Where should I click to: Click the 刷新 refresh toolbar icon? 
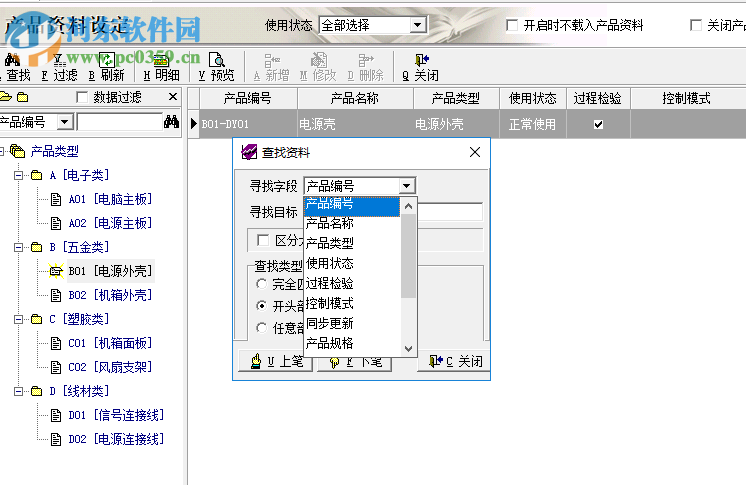coord(107,60)
